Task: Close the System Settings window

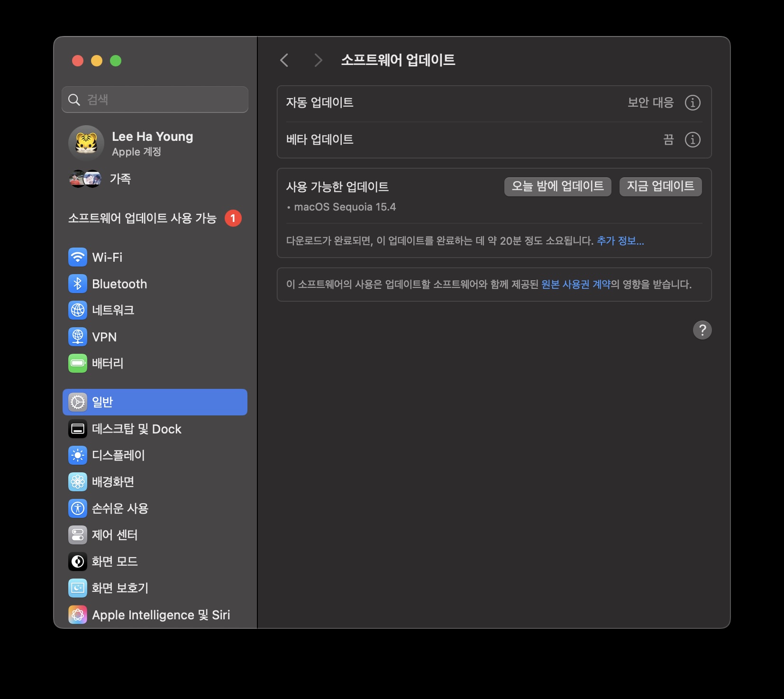Action: click(78, 61)
